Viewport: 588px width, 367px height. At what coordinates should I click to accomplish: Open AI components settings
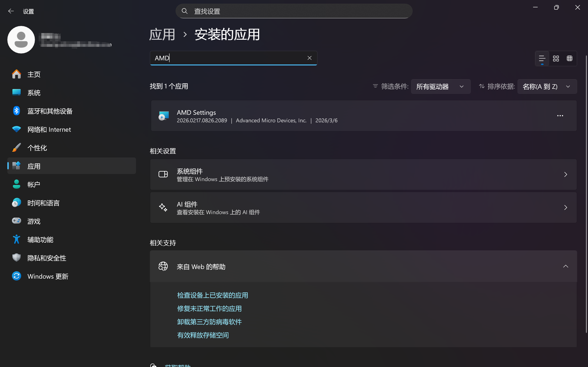(x=363, y=207)
